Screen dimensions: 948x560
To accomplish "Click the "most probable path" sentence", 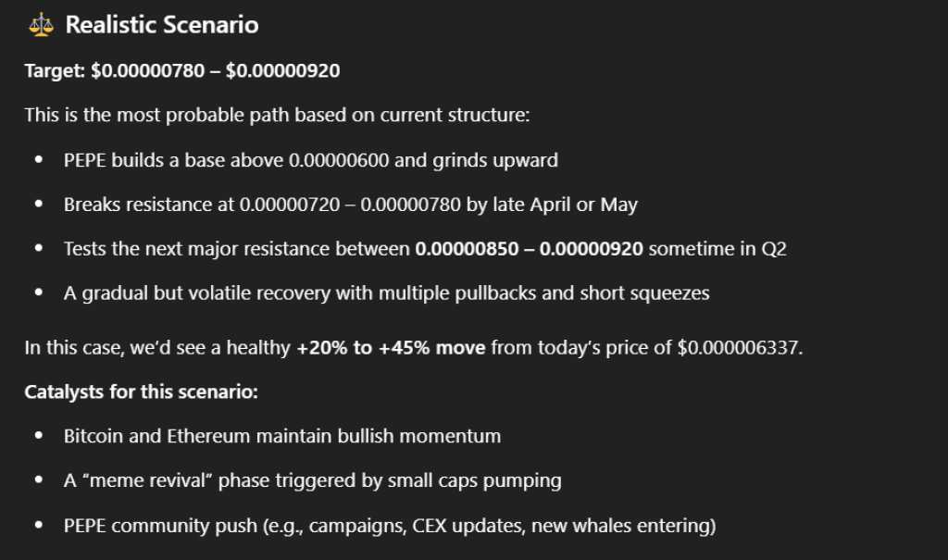I will 276,116.
